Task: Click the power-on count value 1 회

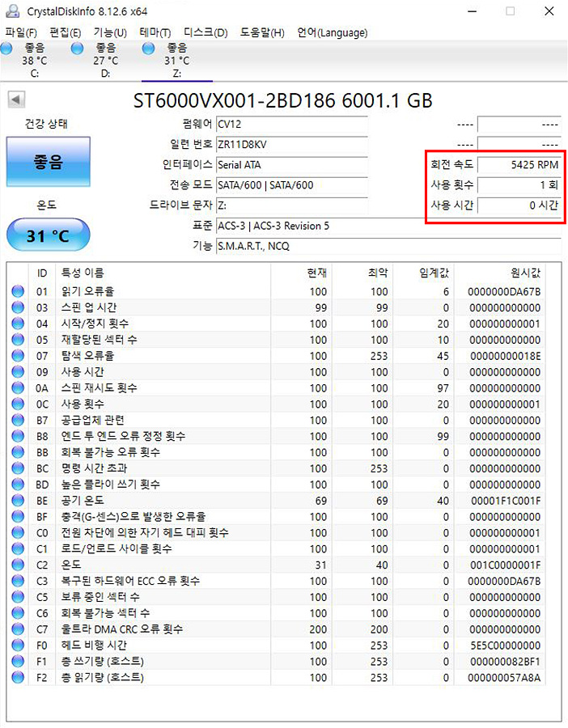Action: (519, 185)
